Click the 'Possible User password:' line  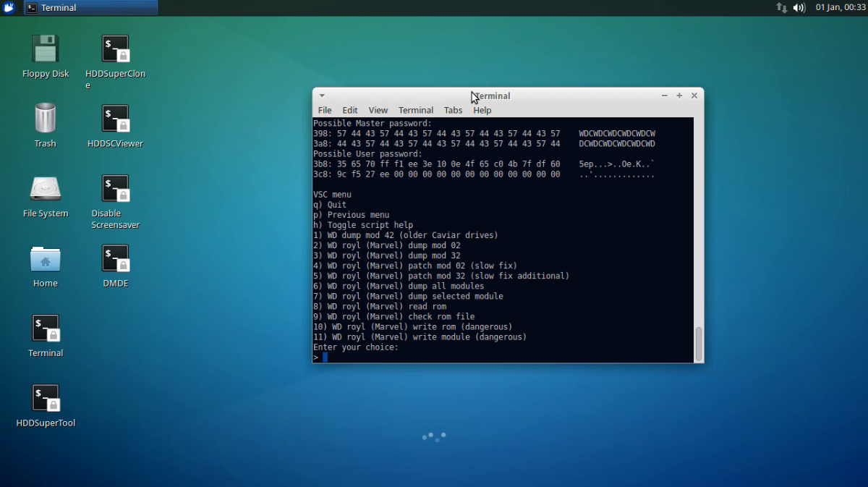367,154
